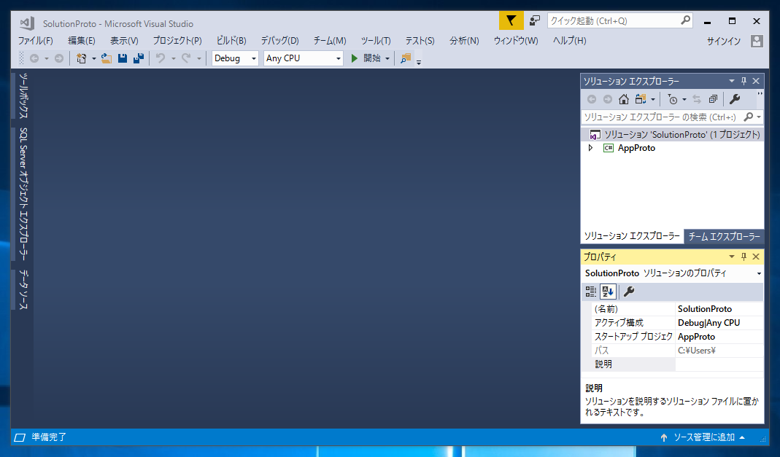Open the Properties window options arrow
The height and width of the screenshot is (457, 780).
732,257
